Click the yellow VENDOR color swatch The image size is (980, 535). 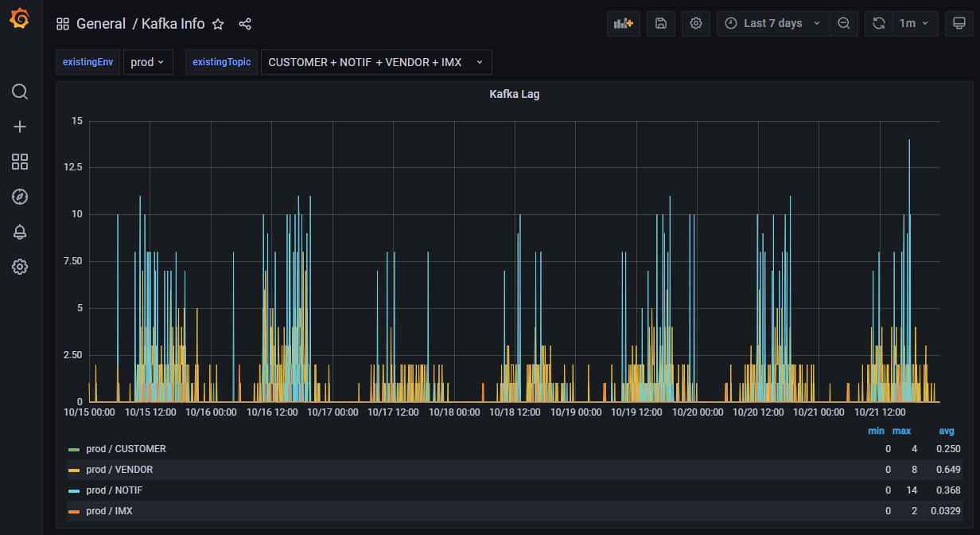[x=74, y=470]
